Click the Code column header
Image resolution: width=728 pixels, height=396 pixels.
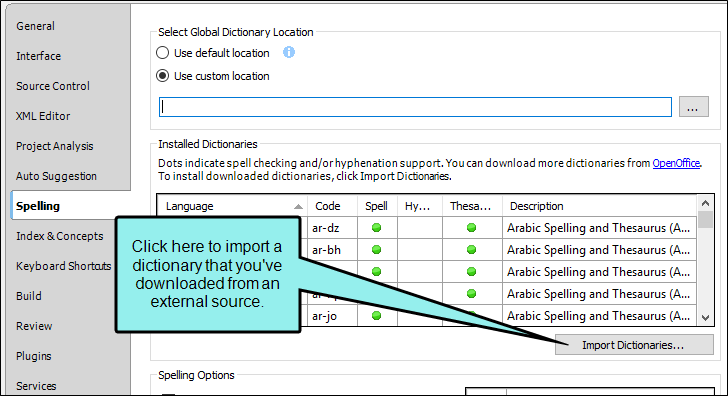tap(332, 206)
